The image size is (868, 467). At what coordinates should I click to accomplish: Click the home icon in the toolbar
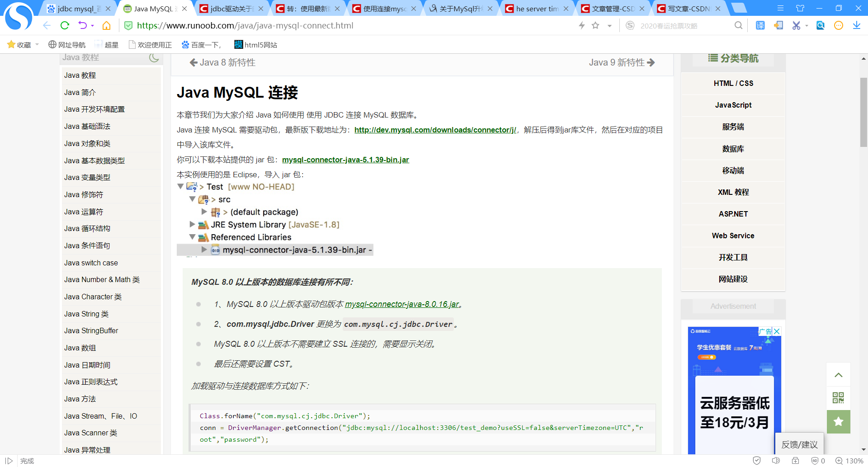[106, 25]
